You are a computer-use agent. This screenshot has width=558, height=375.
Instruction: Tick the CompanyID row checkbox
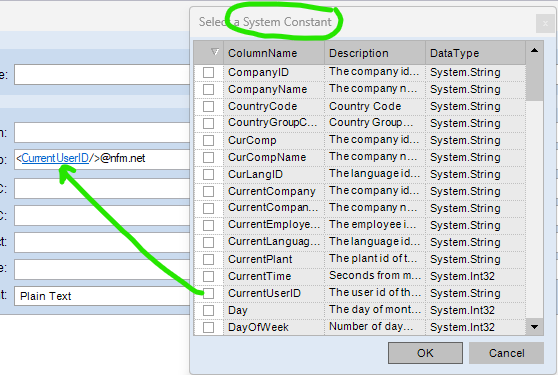209,72
